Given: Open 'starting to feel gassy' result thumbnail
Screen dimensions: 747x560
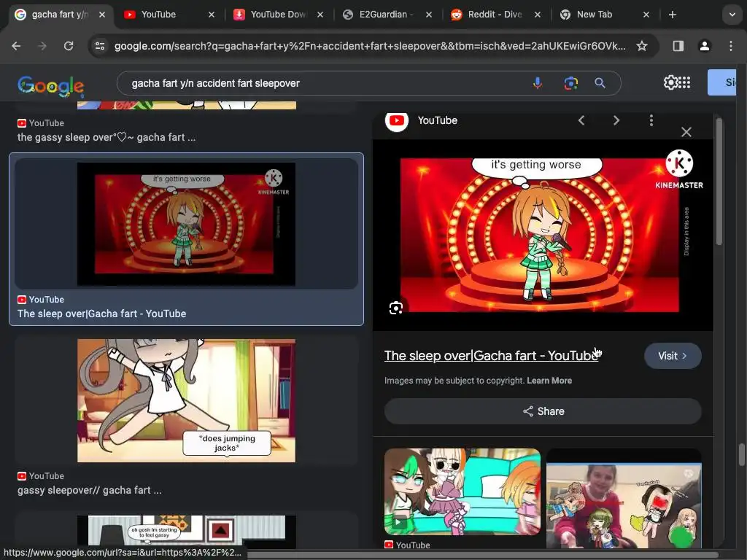Looking at the screenshot, I should (x=186, y=532).
